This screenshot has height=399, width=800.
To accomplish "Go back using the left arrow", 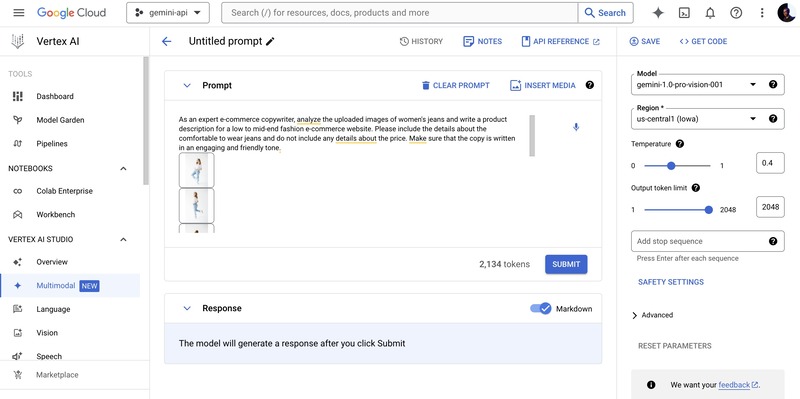I will tap(166, 41).
